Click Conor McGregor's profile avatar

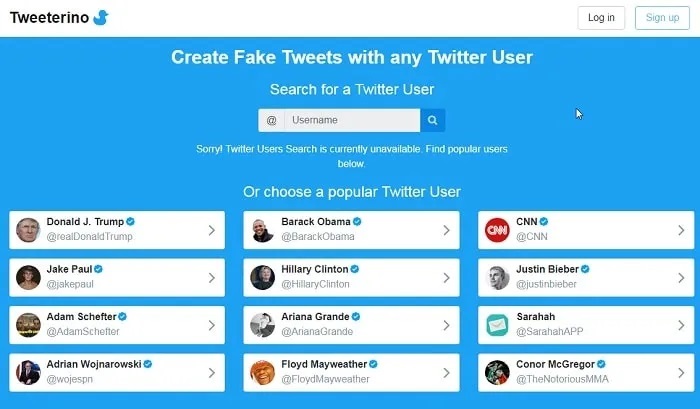(497, 372)
